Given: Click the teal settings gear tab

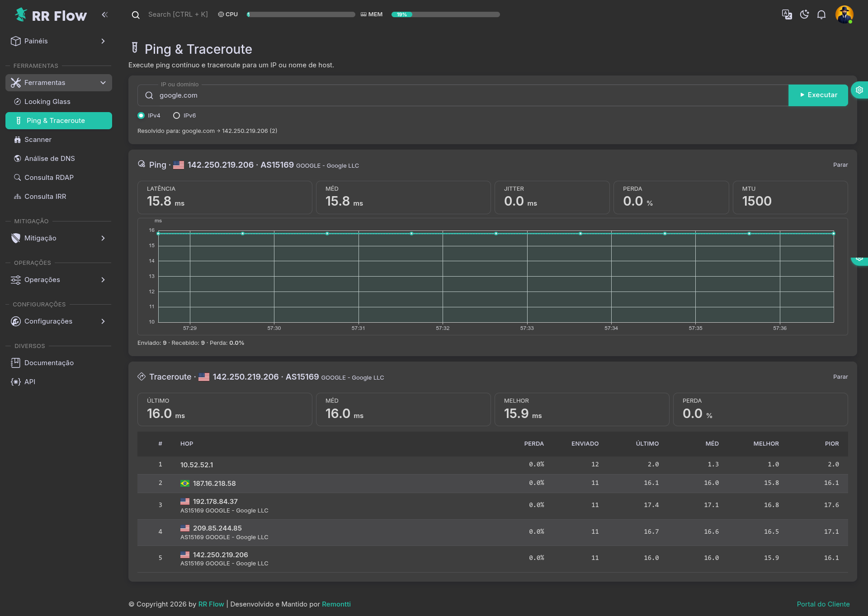Looking at the screenshot, I should 859,90.
